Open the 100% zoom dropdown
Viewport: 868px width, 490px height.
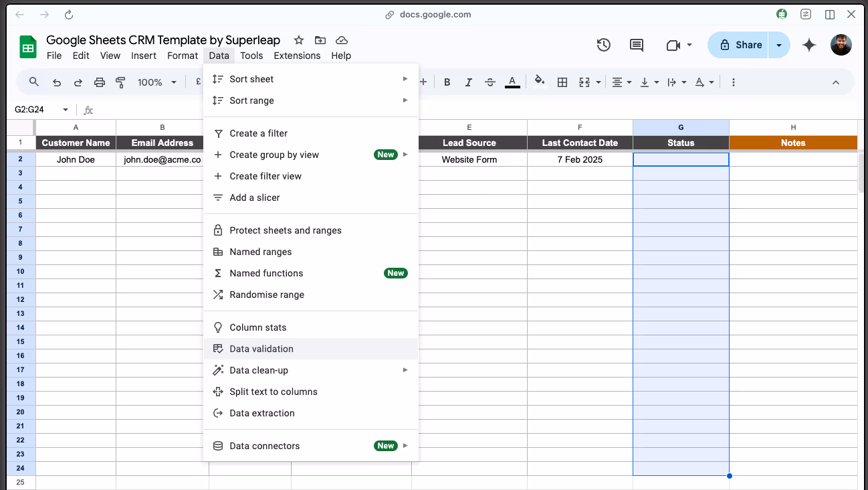click(x=157, y=82)
